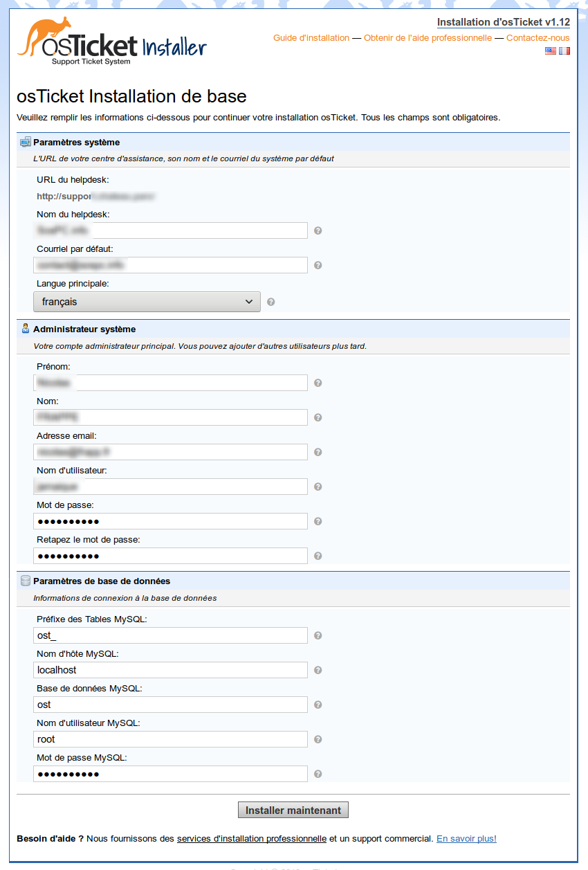The image size is (588, 870).
Task: Click help icon beside Courriel par défaut
Action: point(318,265)
